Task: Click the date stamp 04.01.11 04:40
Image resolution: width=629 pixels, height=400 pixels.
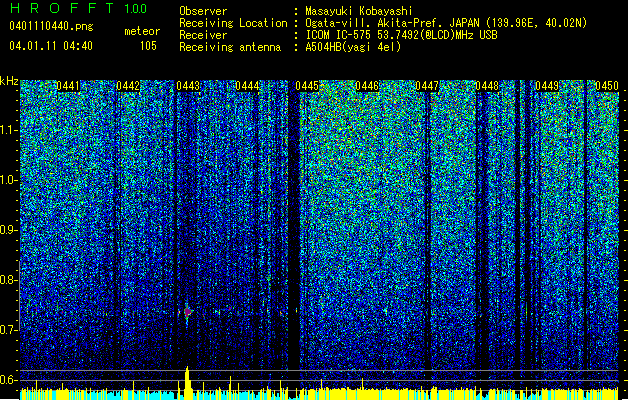Action: [x=51, y=46]
